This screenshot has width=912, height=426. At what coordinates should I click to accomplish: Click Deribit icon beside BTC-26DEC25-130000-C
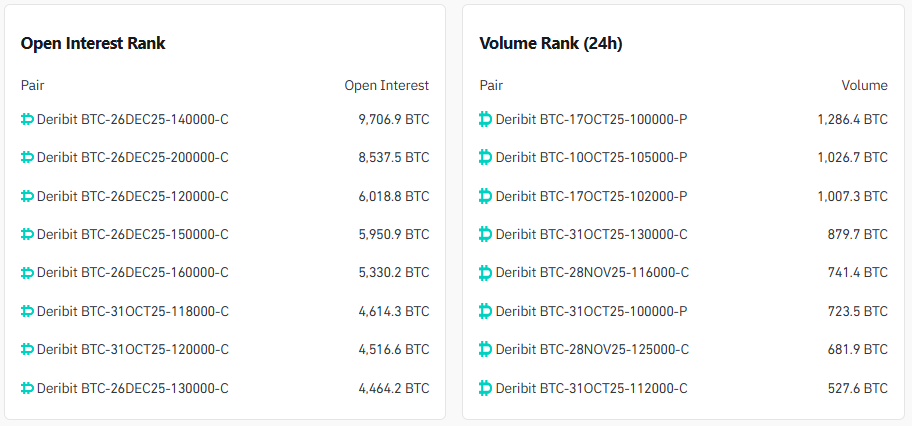(x=27, y=388)
